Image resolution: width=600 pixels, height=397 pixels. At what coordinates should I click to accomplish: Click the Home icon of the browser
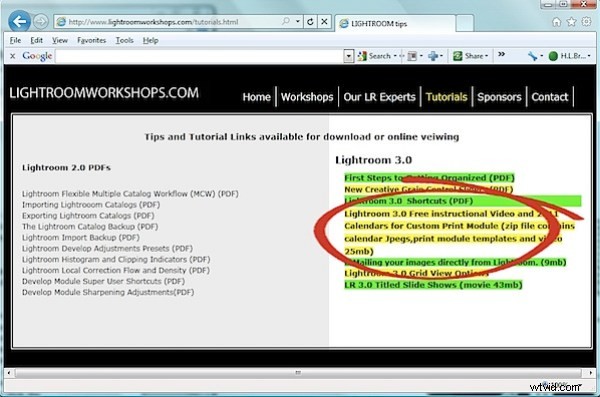(x=556, y=22)
